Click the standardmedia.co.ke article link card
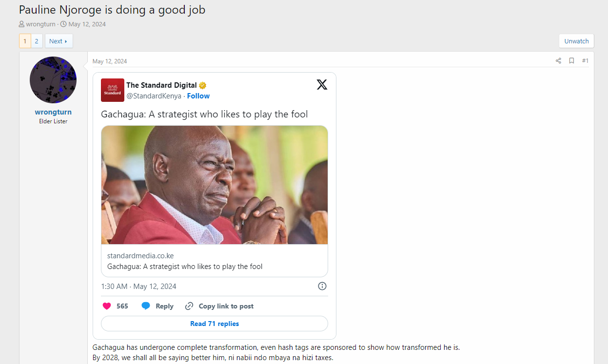Screen dimensions: 608x364 pyautogui.click(x=215, y=261)
